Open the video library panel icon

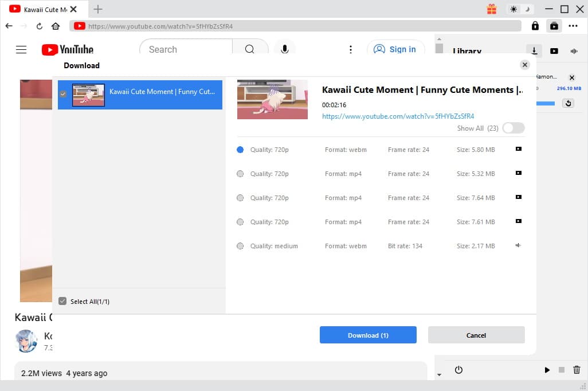[x=554, y=51]
